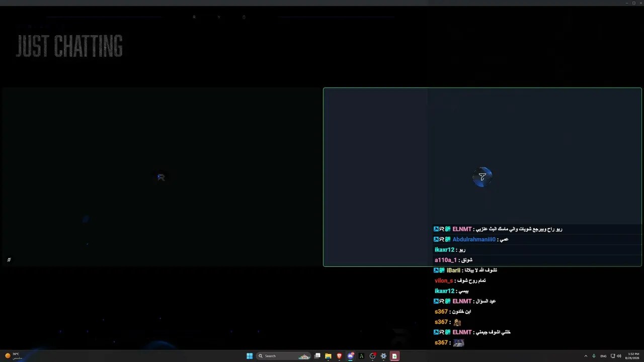Click ELNMT beside خلني اشوف جيمني
This screenshot has height=362, width=644.
tap(462, 332)
